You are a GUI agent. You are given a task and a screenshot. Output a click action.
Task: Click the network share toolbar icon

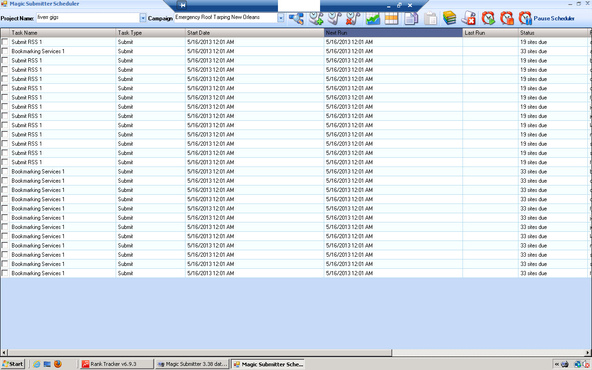tap(296, 18)
